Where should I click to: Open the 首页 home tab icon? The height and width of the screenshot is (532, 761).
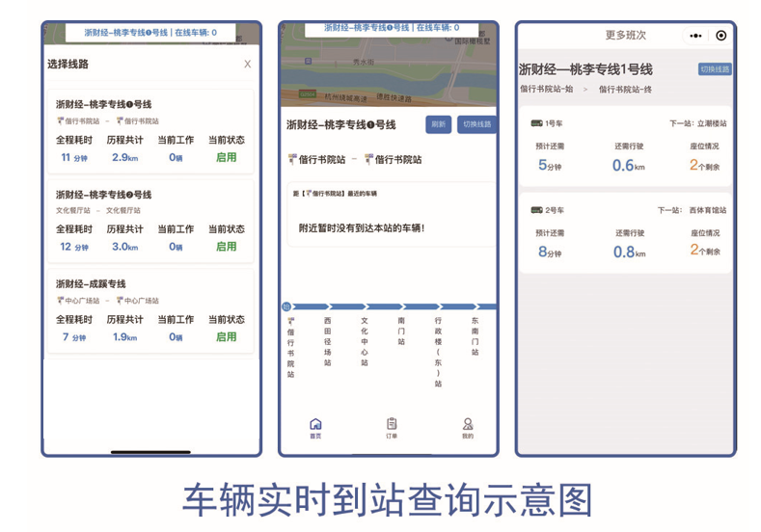point(315,425)
